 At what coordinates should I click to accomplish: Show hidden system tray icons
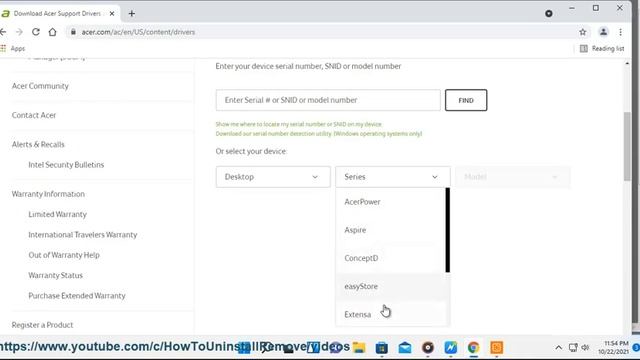[x=558, y=348]
